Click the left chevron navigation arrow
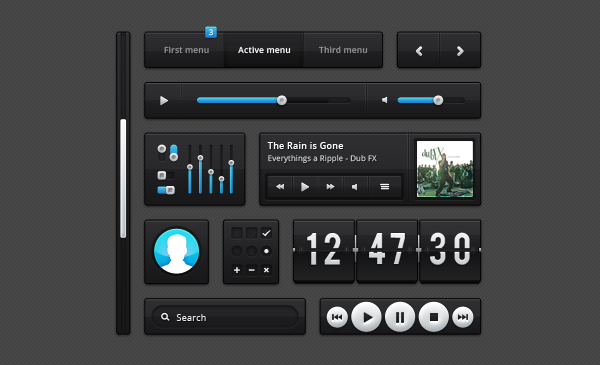This screenshot has height=365, width=600. 419,51
